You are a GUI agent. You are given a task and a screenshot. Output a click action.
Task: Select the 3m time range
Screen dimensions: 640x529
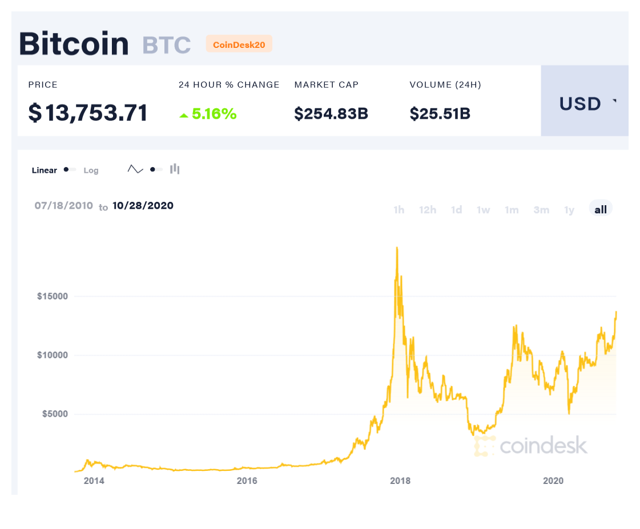click(x=541, y=210)
